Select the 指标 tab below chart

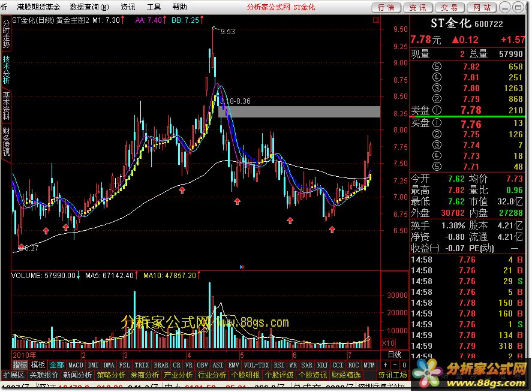pos(20,365)
